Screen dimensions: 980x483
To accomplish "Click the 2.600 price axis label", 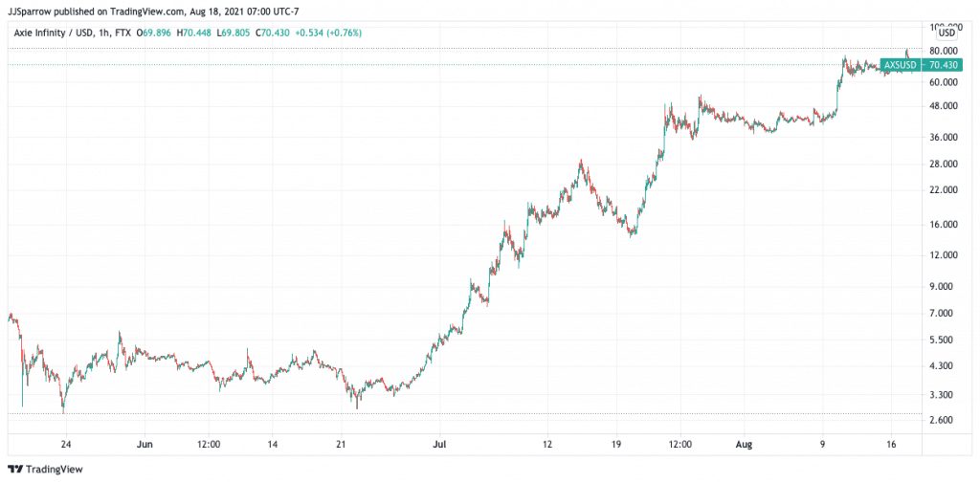I will click(x=943, y=421).
